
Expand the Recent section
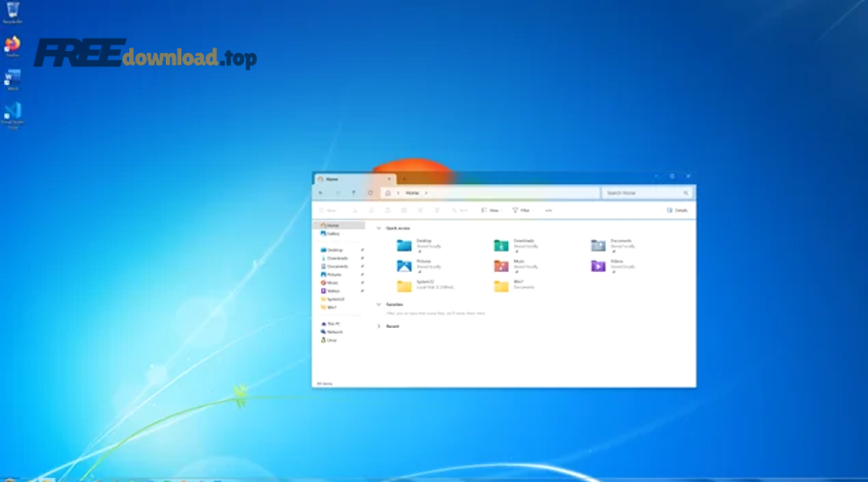coord(379,327)
